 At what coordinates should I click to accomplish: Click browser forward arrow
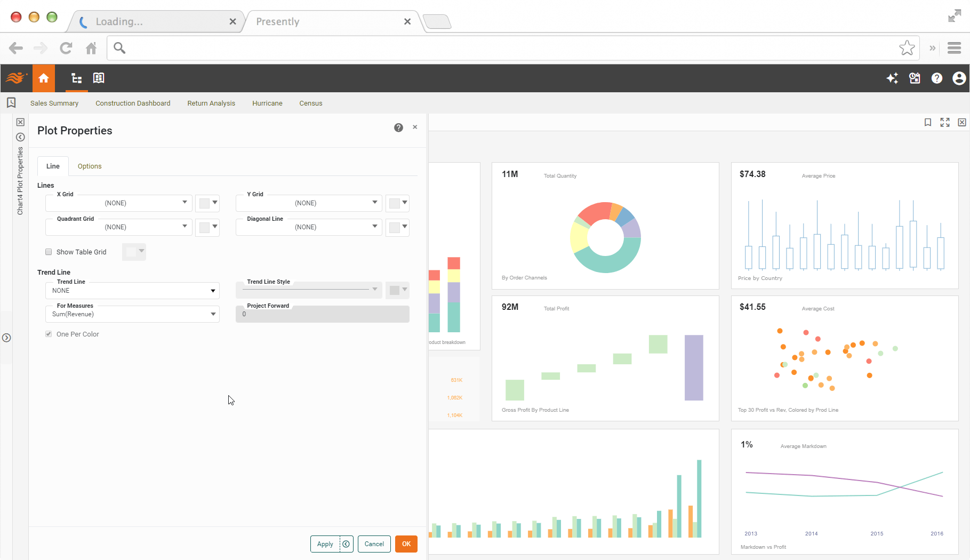pos(41,48)
